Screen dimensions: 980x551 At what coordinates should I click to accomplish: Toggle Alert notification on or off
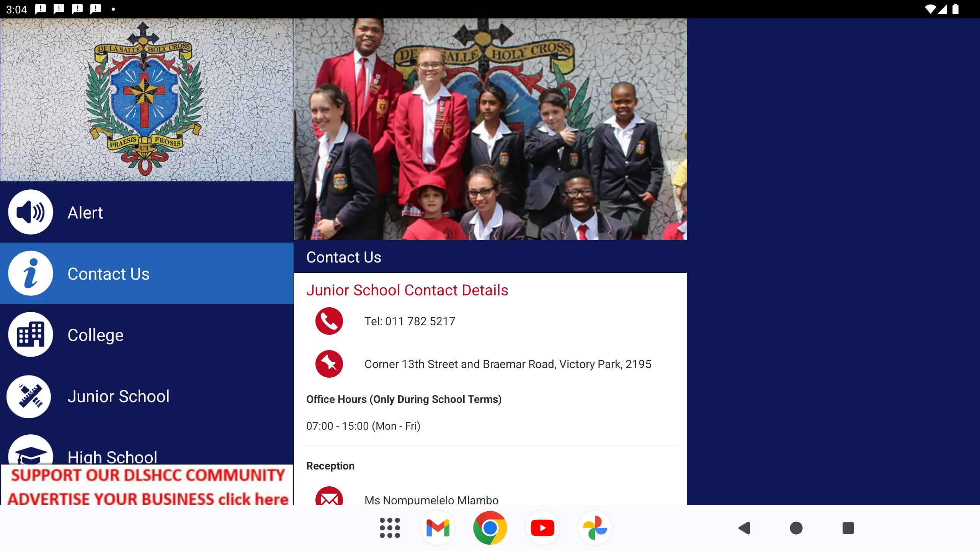[30, 212]
